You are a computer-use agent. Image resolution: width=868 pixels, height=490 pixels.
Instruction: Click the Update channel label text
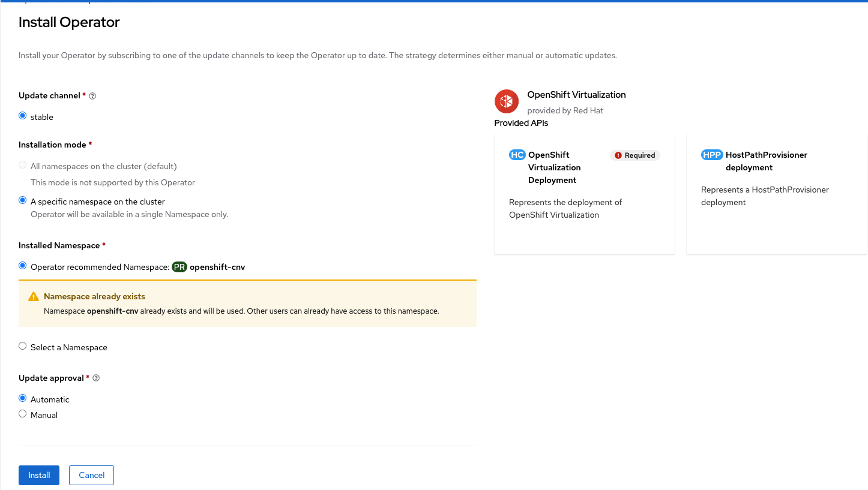(x=49, y=95)
